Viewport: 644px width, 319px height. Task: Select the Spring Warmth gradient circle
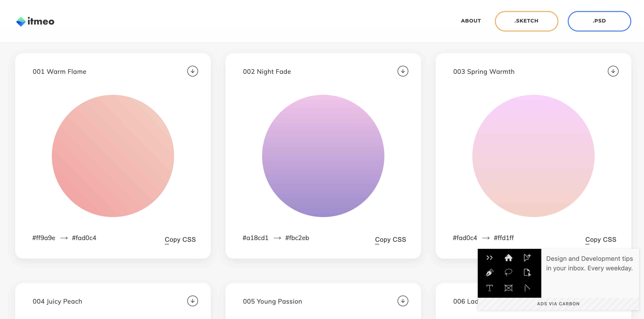(533, 156)
